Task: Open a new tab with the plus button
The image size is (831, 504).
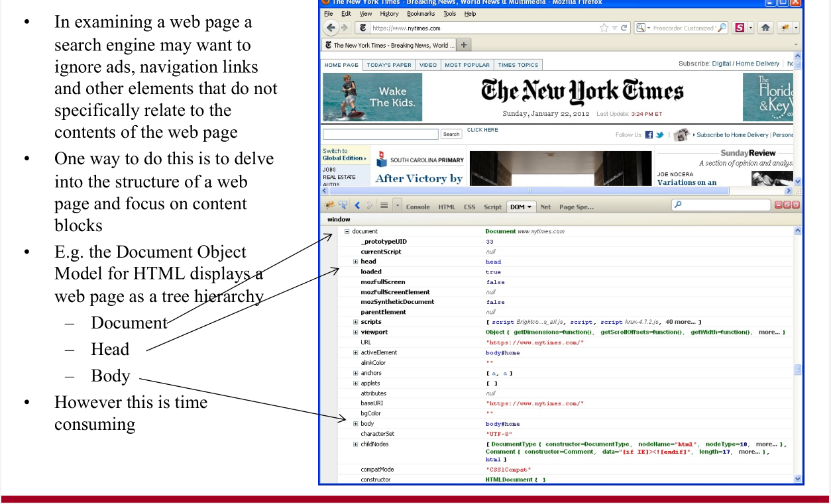Action: pos(463,45)
